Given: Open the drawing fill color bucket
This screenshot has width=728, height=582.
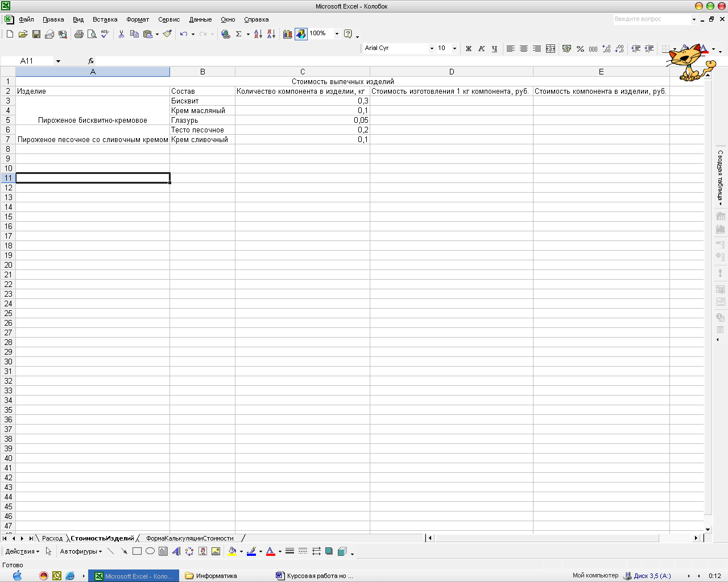Looking at the screenshot, I should coord(232,551).
